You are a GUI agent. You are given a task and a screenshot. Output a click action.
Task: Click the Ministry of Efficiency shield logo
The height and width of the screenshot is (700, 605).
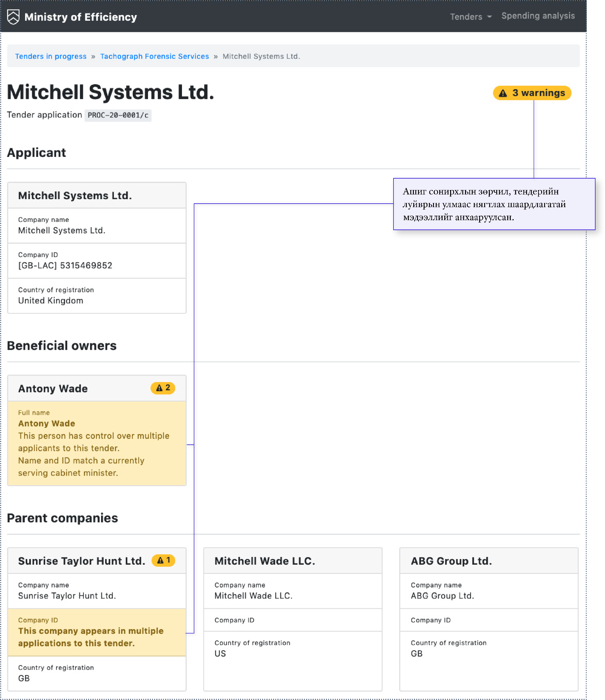13,17
